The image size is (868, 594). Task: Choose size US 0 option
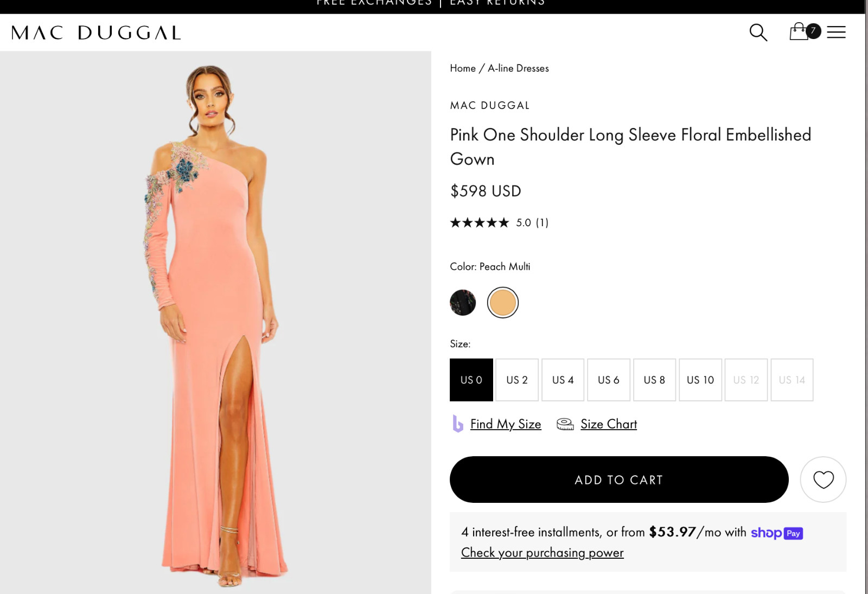click(471, 380)
